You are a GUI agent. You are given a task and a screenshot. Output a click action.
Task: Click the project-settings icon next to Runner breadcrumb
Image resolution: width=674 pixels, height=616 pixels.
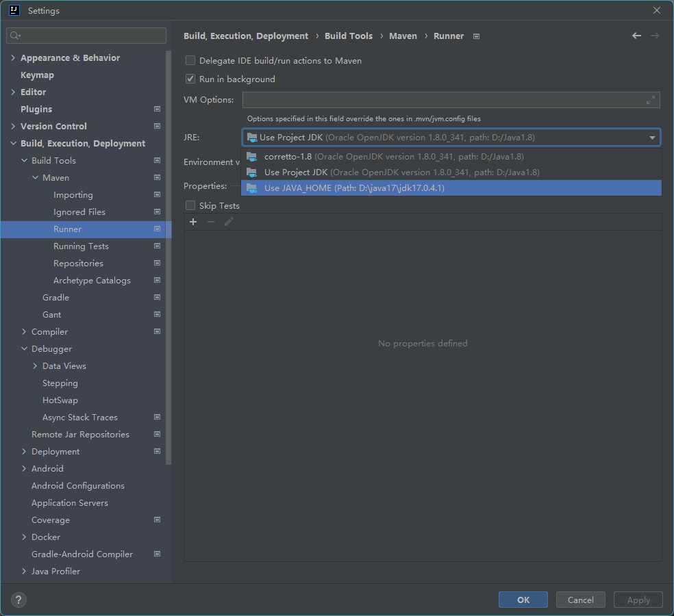(476, 36)
